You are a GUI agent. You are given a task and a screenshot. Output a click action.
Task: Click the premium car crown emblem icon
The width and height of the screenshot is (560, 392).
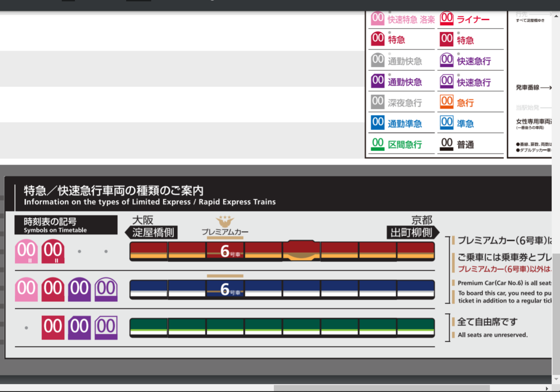point(225,222)
